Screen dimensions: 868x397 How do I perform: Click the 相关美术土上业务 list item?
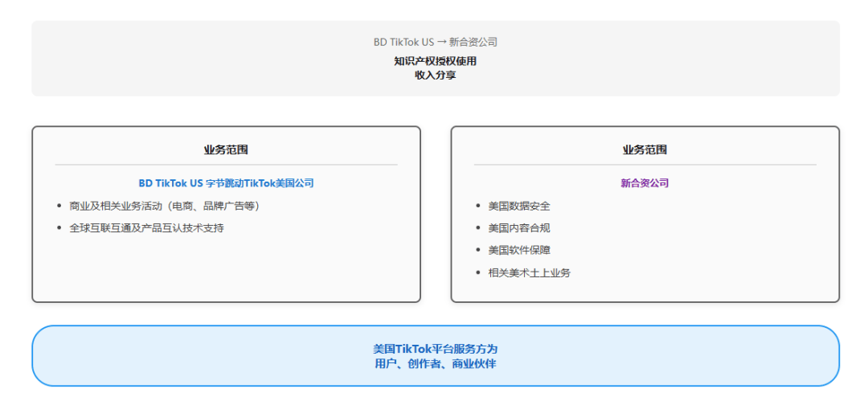click(x=529, y=273)
